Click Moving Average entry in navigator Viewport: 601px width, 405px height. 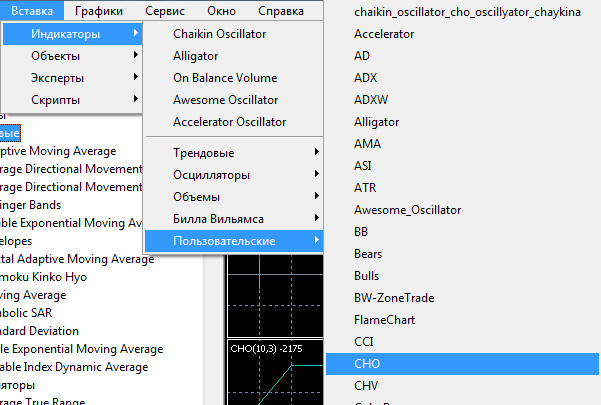[x=33, y=295]
